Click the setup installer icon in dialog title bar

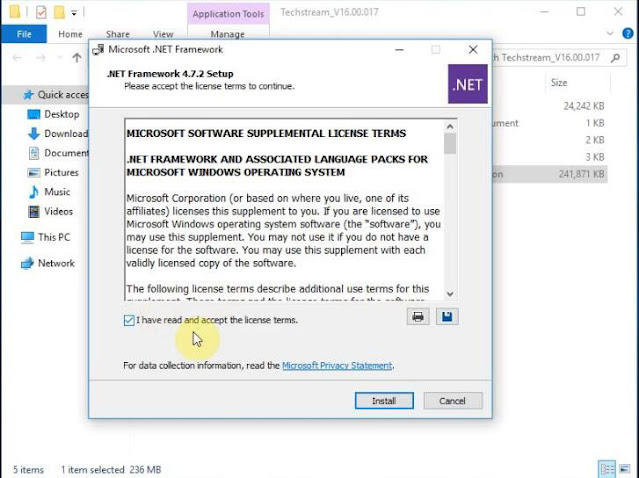coord(98,50)
